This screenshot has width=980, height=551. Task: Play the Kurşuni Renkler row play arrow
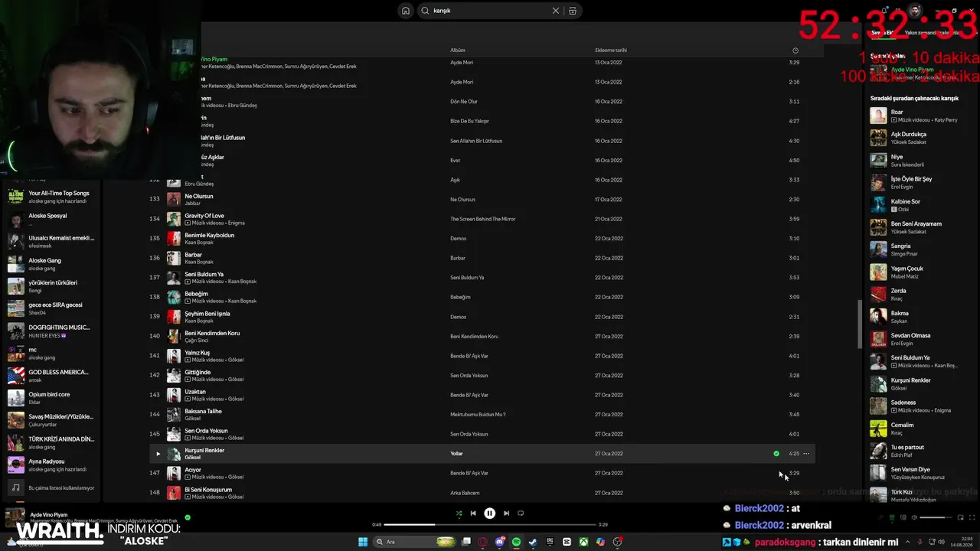[x=158, y=454]
